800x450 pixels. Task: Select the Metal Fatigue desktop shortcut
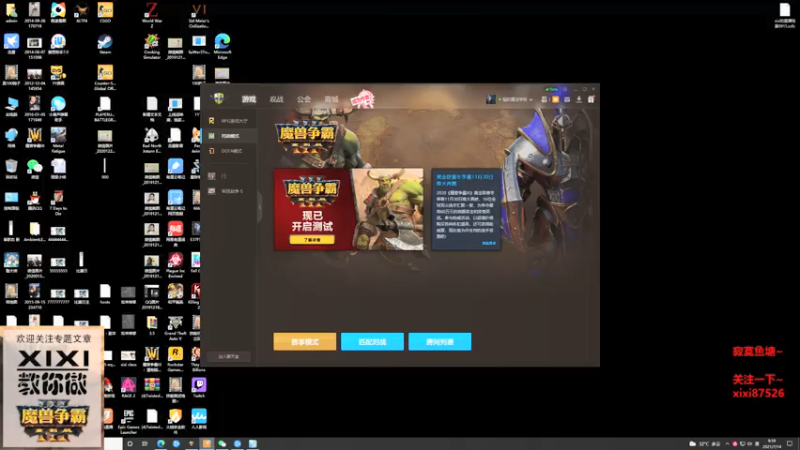click(x=58, y=140)
